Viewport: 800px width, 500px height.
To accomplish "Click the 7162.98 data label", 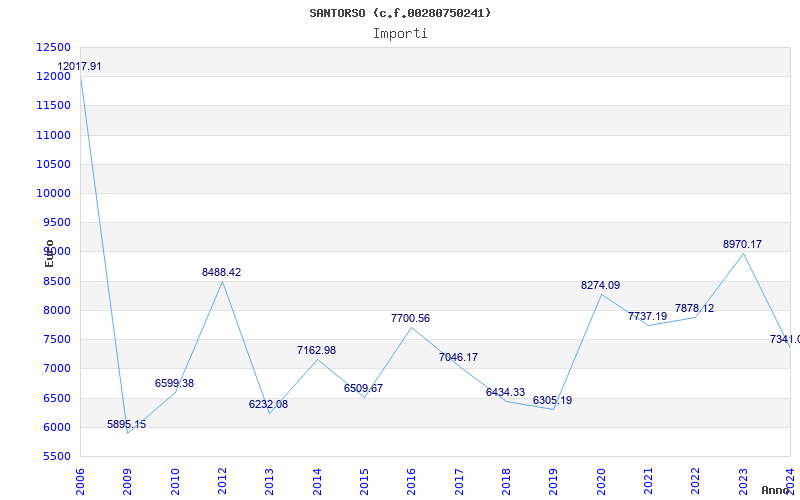I will pyautogui.click(x=316, y=351).
